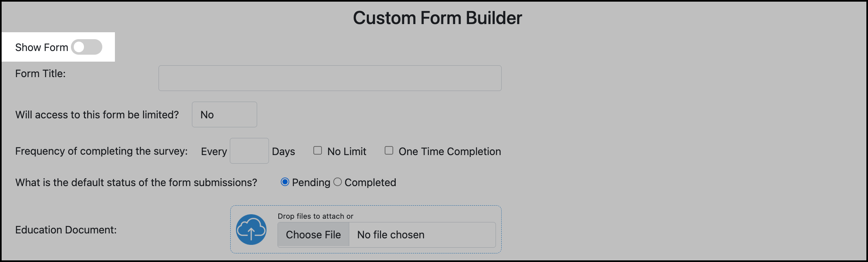Focus the Every Days number field
Screen dimensions: 868x262
click(x=249, y=151)
